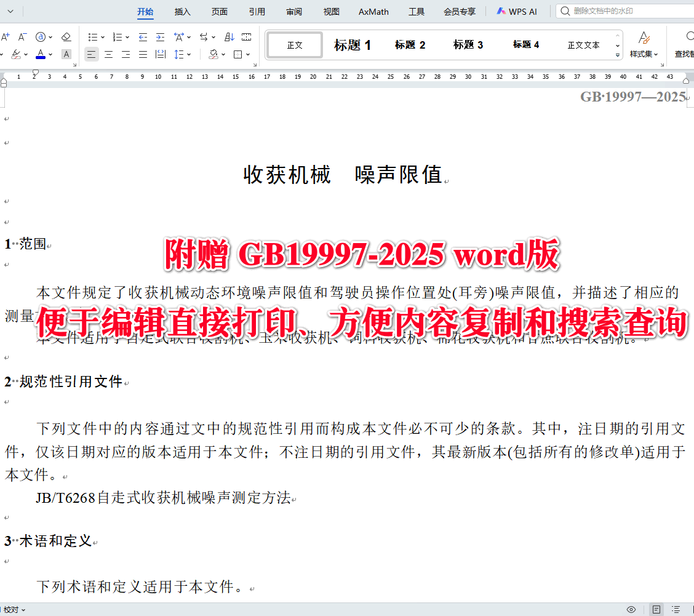Viewport: 694px width, 616px height.
Task: Toggle character shading on selected text
Action: 66,54
